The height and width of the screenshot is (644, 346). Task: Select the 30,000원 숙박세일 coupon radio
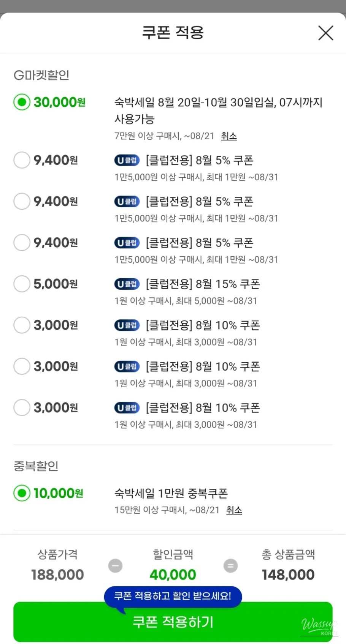pos(22,102)
